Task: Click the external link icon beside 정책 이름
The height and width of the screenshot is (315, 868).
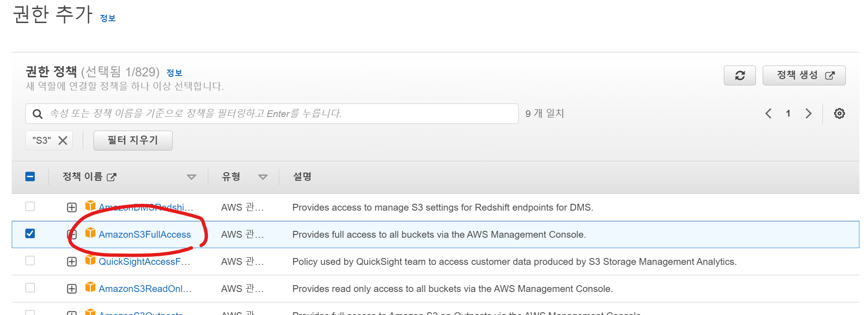Action: 112,177
